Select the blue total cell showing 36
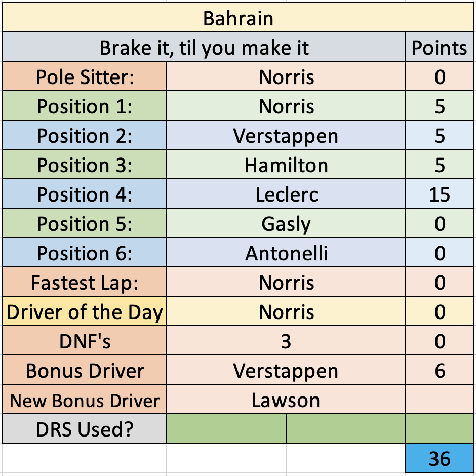The height and width of the screenshot is (476, 476). point(439,458)
